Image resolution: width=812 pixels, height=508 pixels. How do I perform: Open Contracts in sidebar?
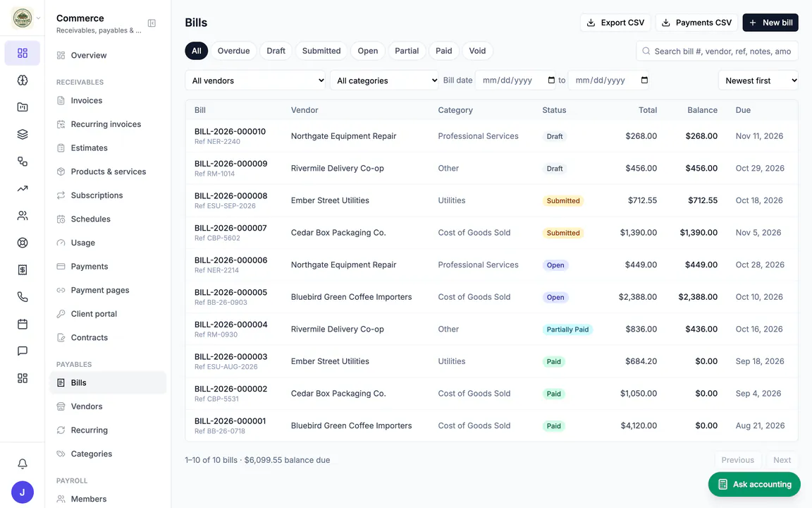click(108, 337)
